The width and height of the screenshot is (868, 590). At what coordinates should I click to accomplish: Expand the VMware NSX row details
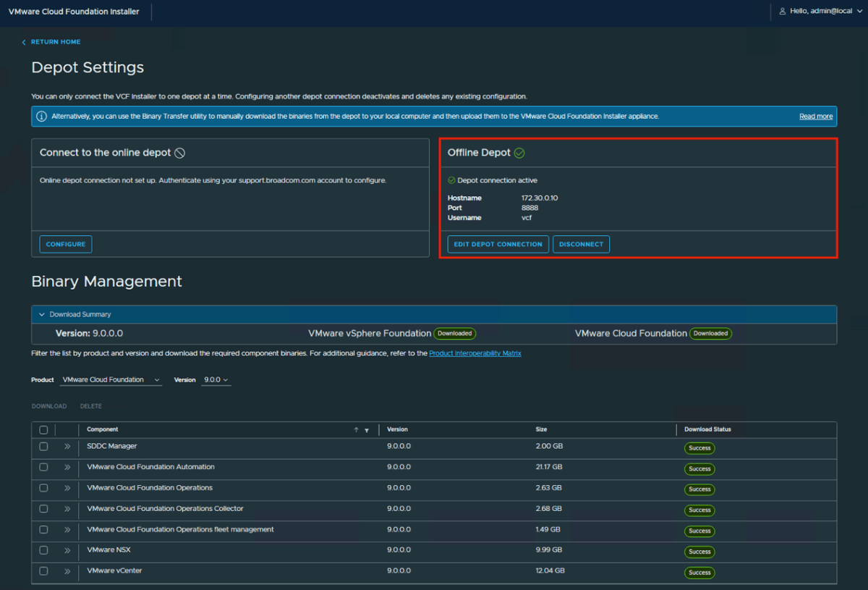[x=67, y=551]
